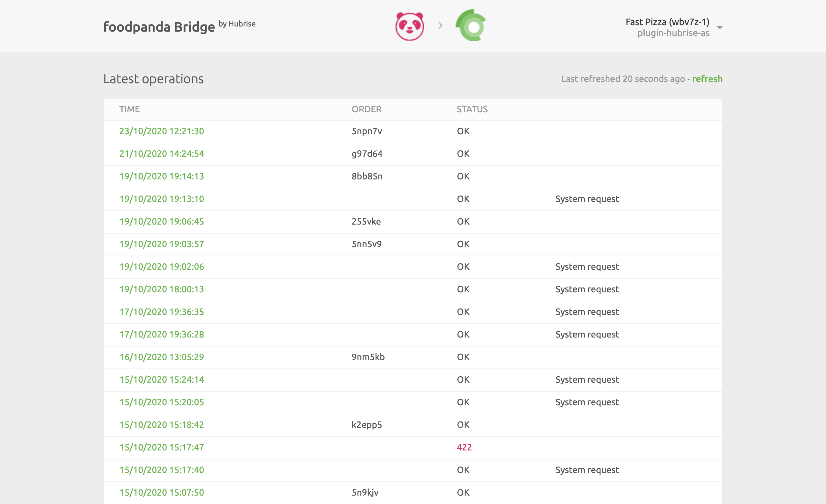Click the Last refreshed 20 seconds ago text
Screen dimensions: 826x504
click(623, 78)
